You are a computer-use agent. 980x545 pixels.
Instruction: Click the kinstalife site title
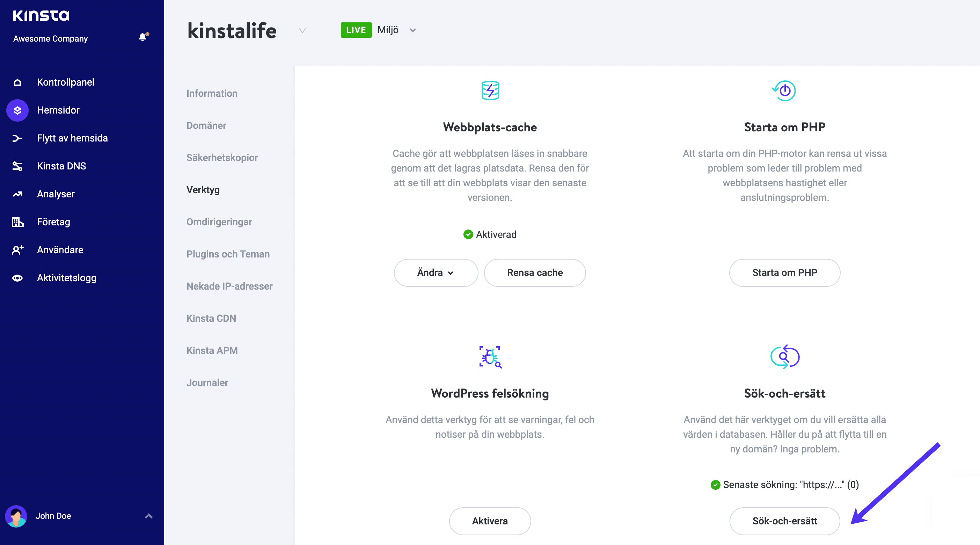pyautogui.click(x=232, y=30)
